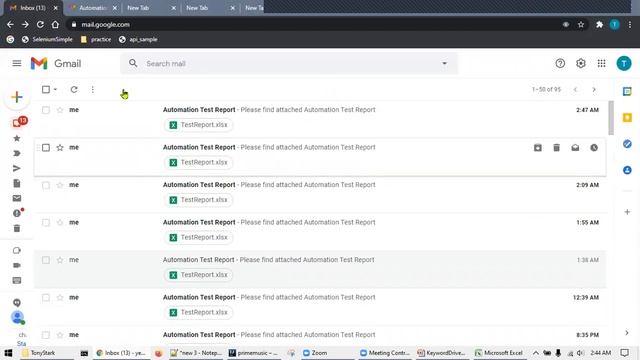Select checkbox of 1:38 AM email
This screenshot has height=360, width=640.
[x=46, y=260]
